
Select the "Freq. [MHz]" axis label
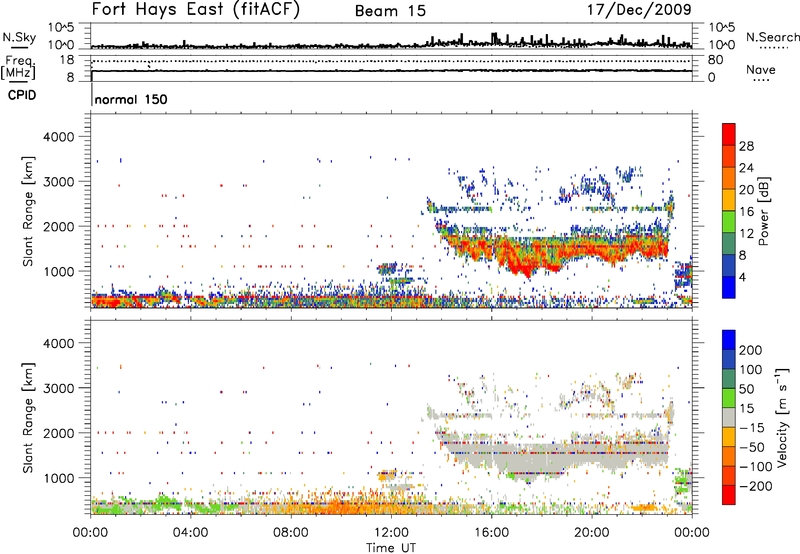coord(18,67)
